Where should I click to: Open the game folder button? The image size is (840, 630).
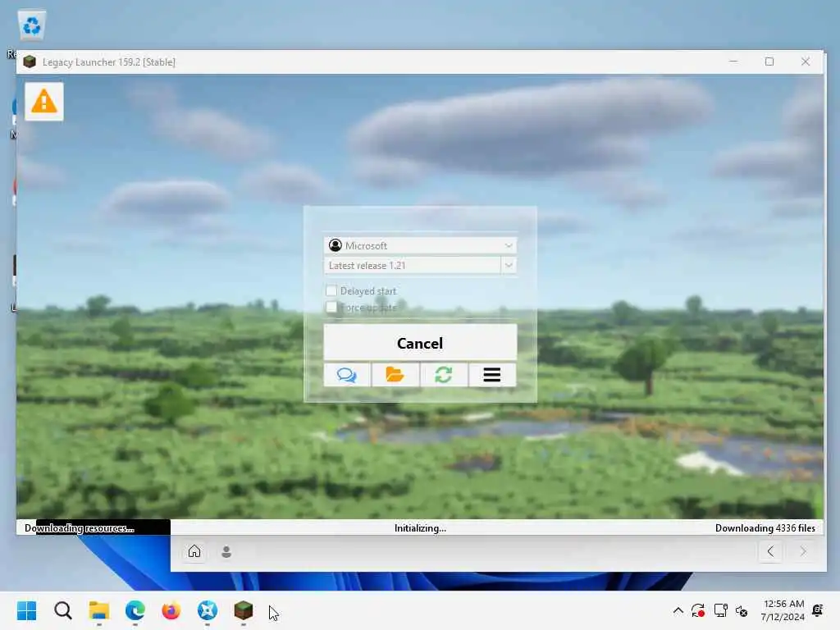pyautogui.click(x=395, y=374)
